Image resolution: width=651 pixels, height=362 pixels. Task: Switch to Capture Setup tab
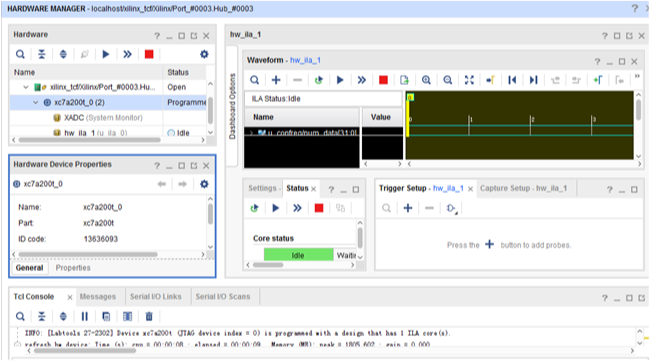[523, 188]
